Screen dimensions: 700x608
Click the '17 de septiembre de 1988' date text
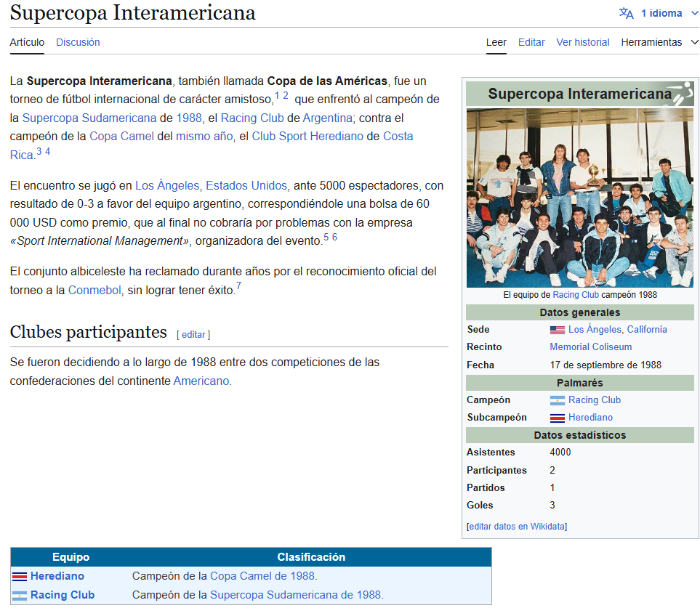(x=606, y=365)
